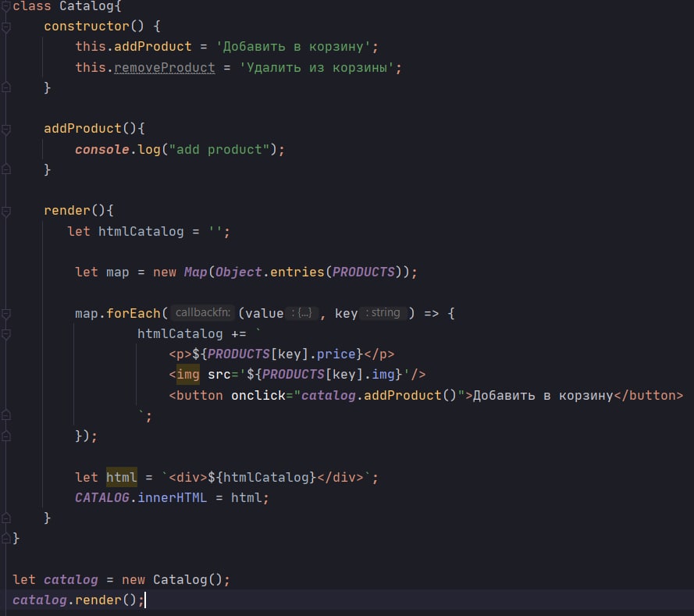This screenshot has width=694, height=616.
Task: Click the callbackfn: inlay hint
Action: [203, 313]
